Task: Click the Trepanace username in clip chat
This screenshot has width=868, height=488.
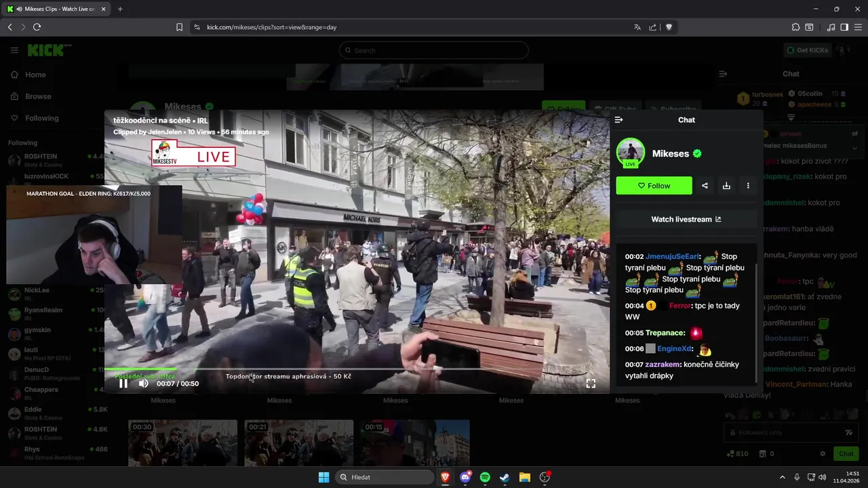Action: pos(665,333)
